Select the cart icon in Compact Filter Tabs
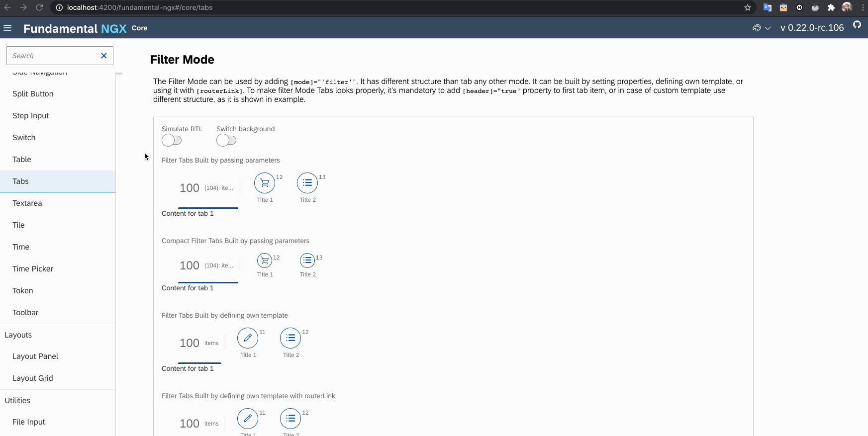This screenshot has height=436, width=868. coord(265,261)
